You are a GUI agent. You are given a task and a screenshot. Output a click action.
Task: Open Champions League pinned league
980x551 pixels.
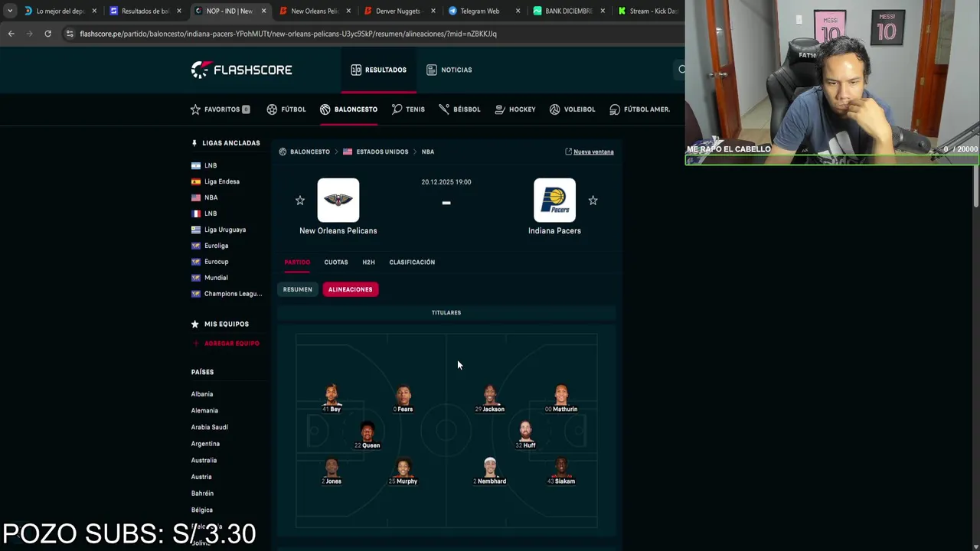(x=227, y=294)
